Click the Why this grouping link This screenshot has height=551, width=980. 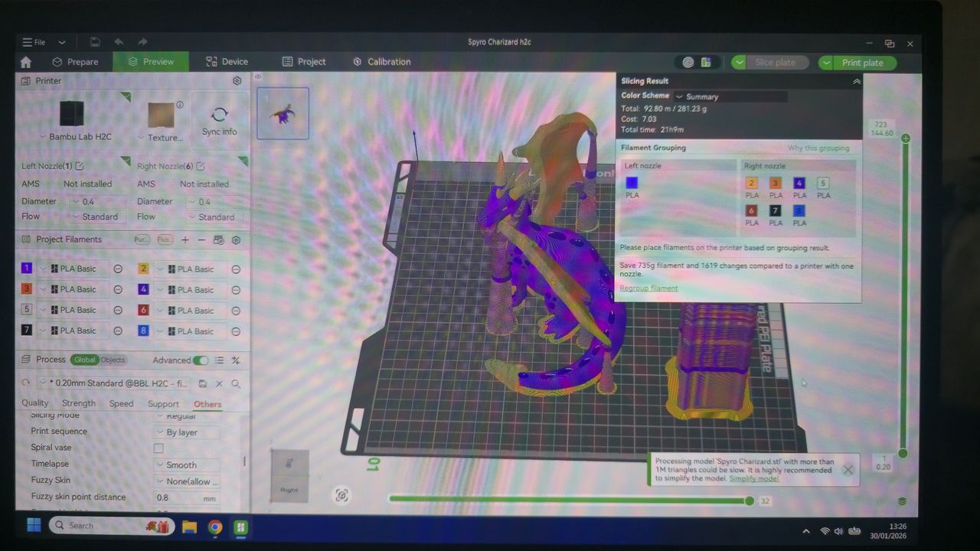click(818, 148)
